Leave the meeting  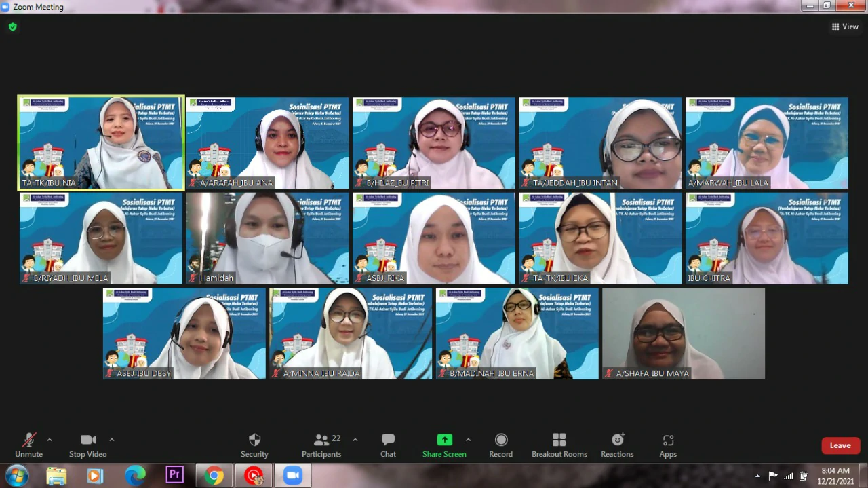(x=840, y=445)
